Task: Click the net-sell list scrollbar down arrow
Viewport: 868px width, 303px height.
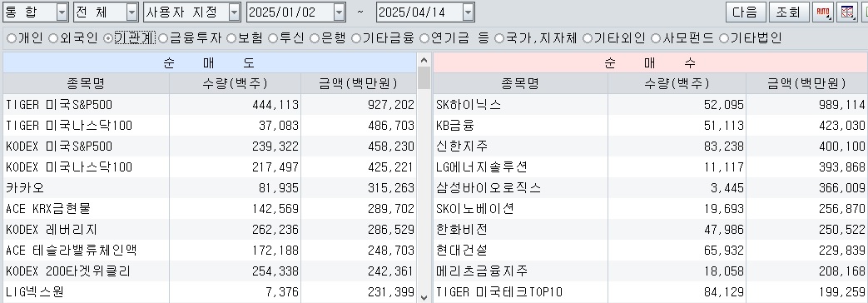Action: [x=424, y=297]
